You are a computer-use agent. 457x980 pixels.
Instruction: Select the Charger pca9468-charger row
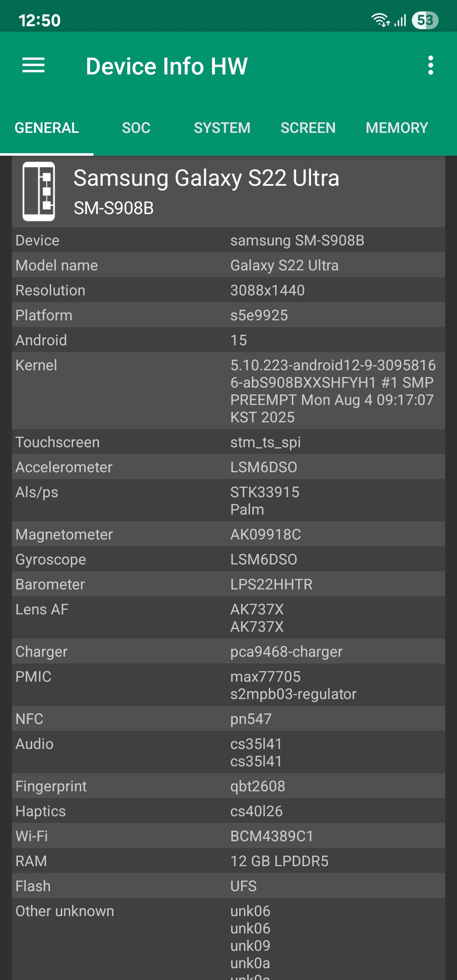228,651
